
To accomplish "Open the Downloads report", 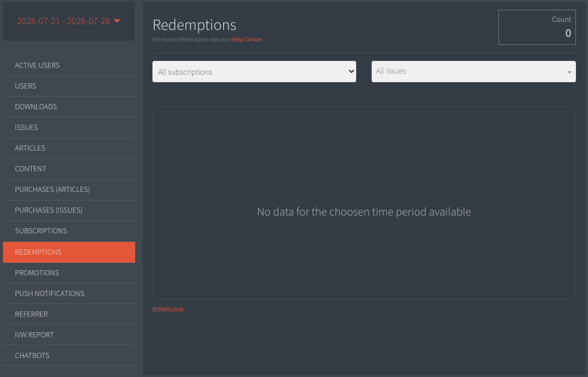I will tap(69, 106).
